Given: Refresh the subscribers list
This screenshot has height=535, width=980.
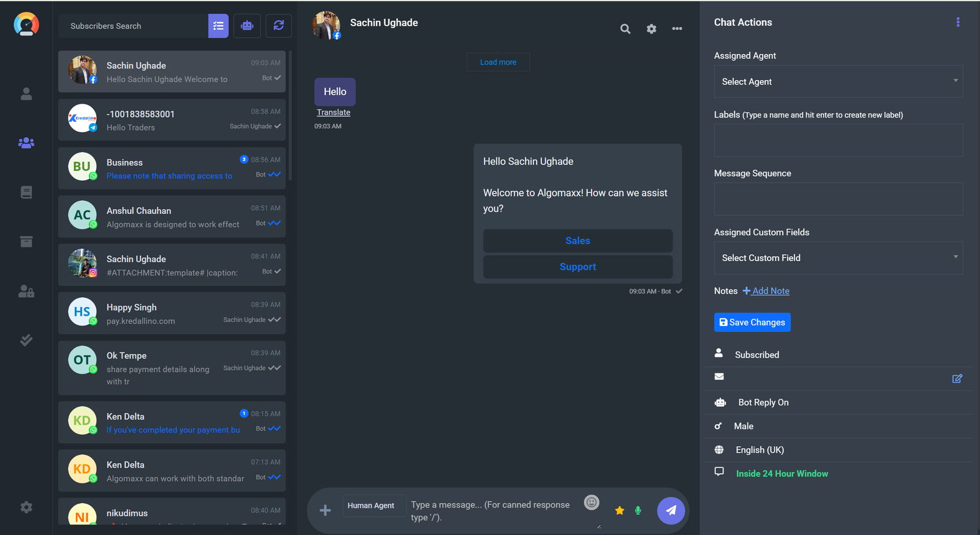Looking at the screenshot, I should (279, 26).
